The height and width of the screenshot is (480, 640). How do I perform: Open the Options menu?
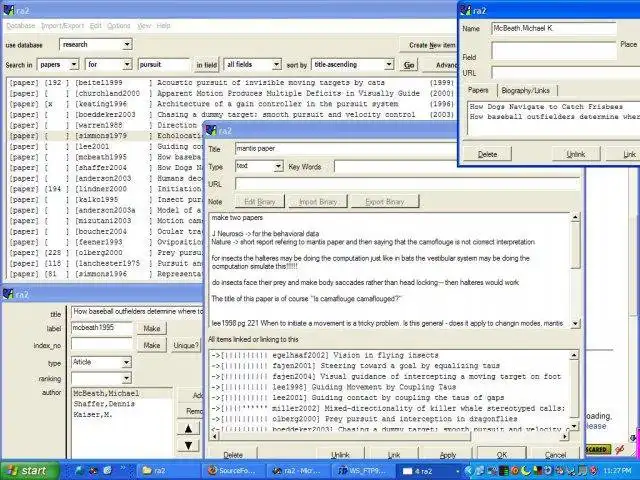click(118, 26)
